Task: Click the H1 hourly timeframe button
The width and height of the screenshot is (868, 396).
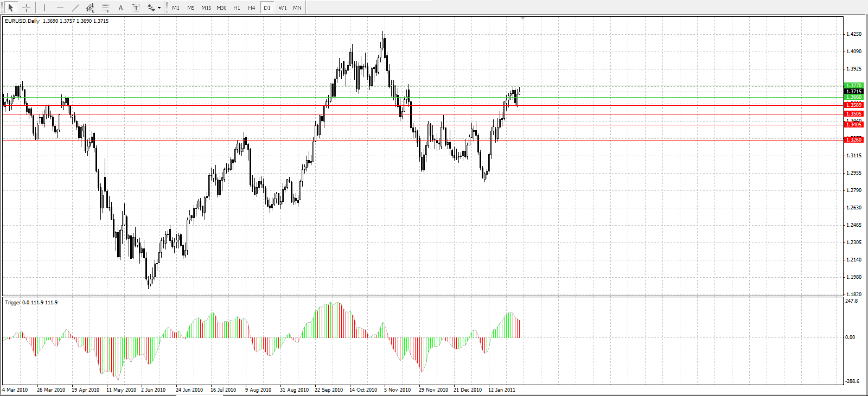Action: (237, 8)
